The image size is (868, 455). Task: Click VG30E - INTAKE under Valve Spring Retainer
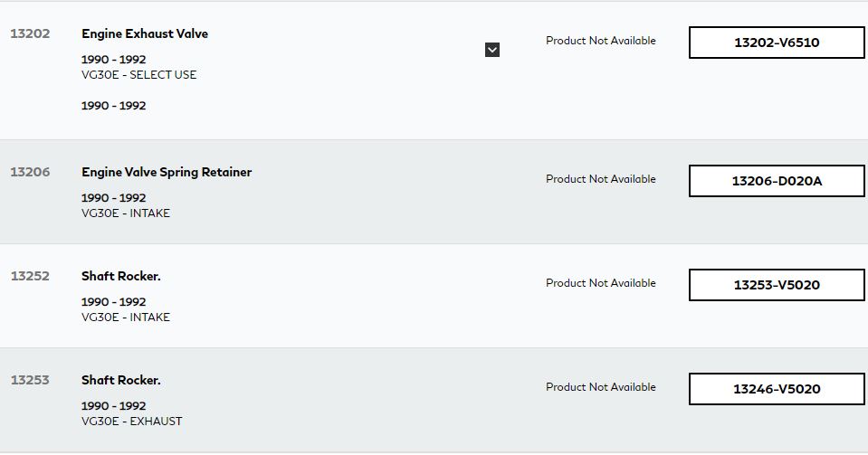click(x=126, y=213)
